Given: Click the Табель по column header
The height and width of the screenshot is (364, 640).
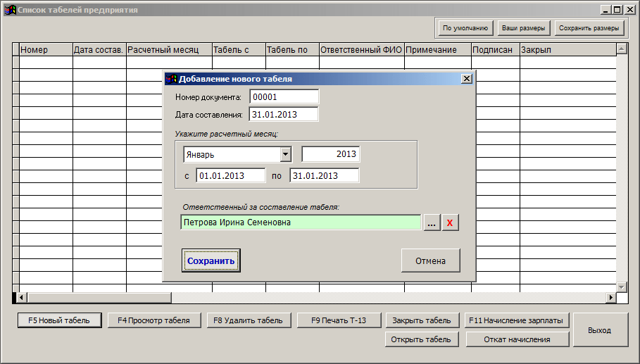Looking at the screenshot, I should click(x=293, y=50).
